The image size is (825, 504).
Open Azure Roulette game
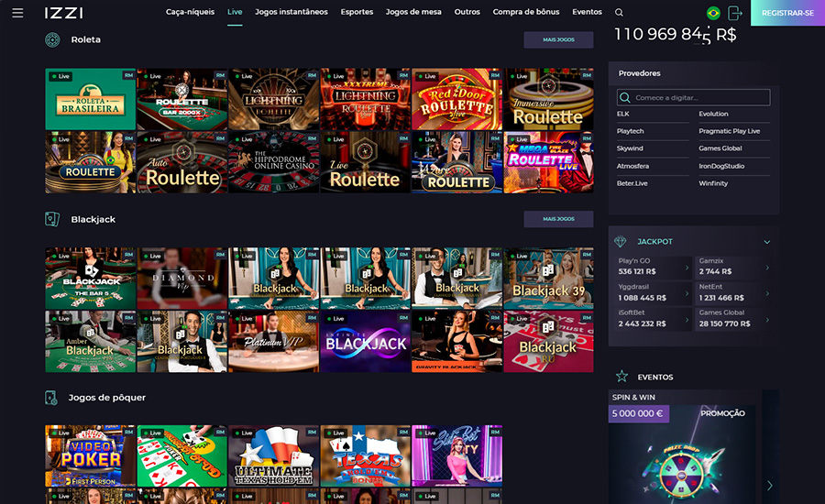tap(456, 162)
